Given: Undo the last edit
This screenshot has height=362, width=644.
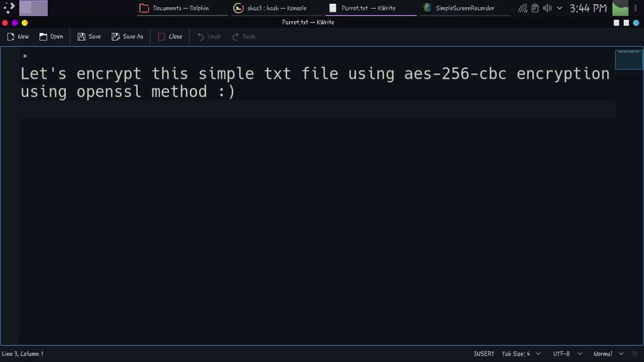Looking at the screenshot, I should (x=209, y=37).
